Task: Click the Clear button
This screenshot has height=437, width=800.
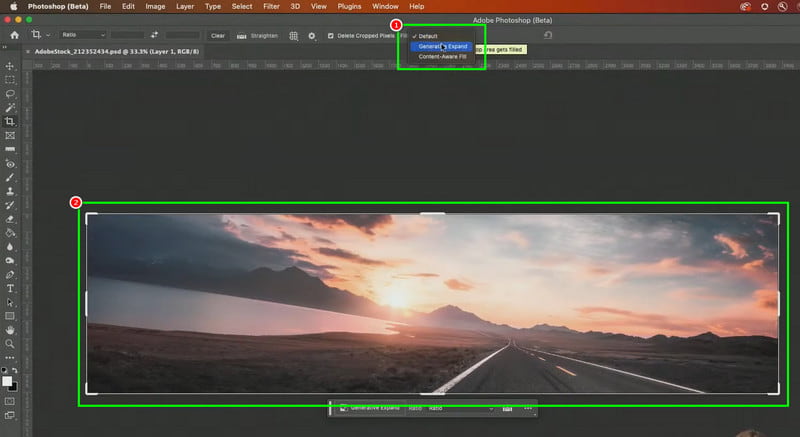Action: tap(218, 36)
